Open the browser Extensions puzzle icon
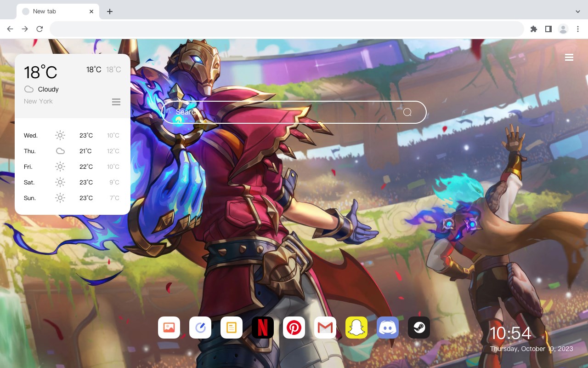Screen dimensions: 588x368 (x=533, y=29)
